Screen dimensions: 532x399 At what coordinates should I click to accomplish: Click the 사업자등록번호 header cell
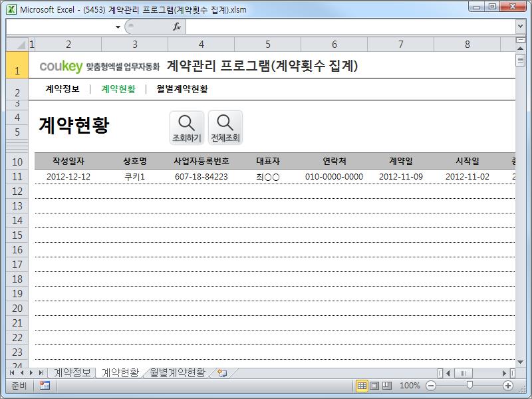(x=201, y=161)
